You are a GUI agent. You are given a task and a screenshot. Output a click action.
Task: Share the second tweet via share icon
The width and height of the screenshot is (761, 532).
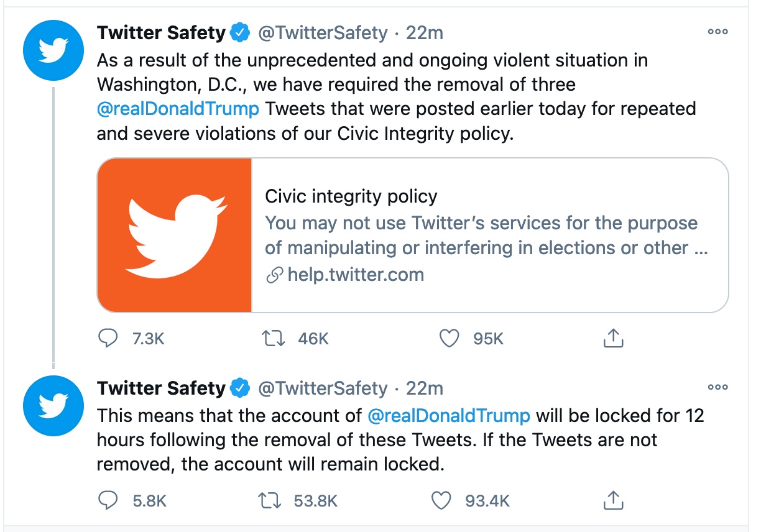(x=613, y=500)
